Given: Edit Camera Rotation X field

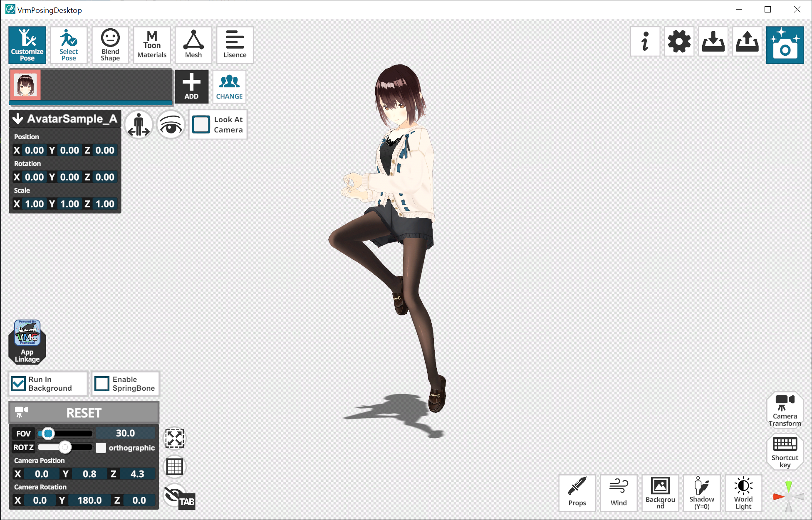Looking at the screenshot, I should coord(40,500).
